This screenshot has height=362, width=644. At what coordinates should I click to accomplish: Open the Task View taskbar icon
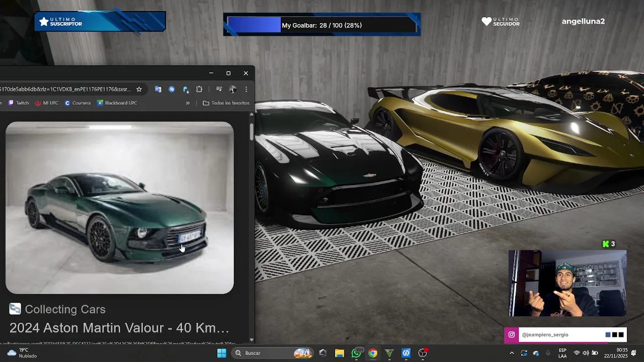[x=323, y=353]
